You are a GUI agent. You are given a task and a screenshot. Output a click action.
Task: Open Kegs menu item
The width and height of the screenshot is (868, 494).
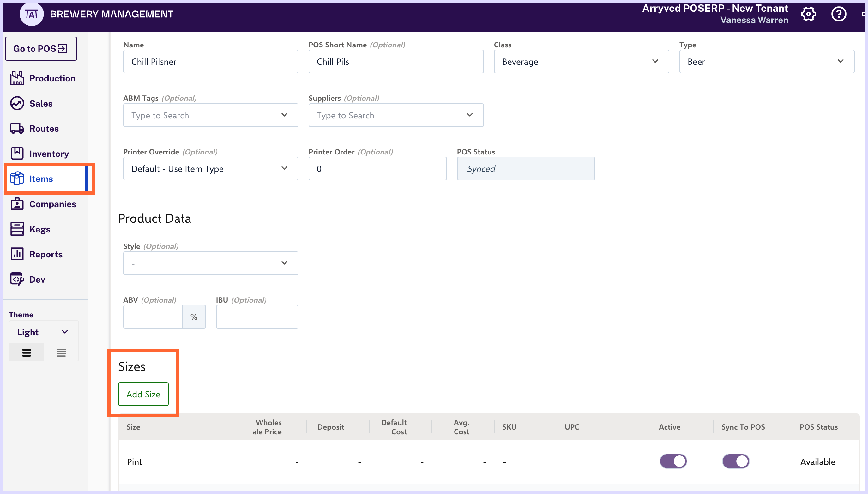tap(40, 229)
